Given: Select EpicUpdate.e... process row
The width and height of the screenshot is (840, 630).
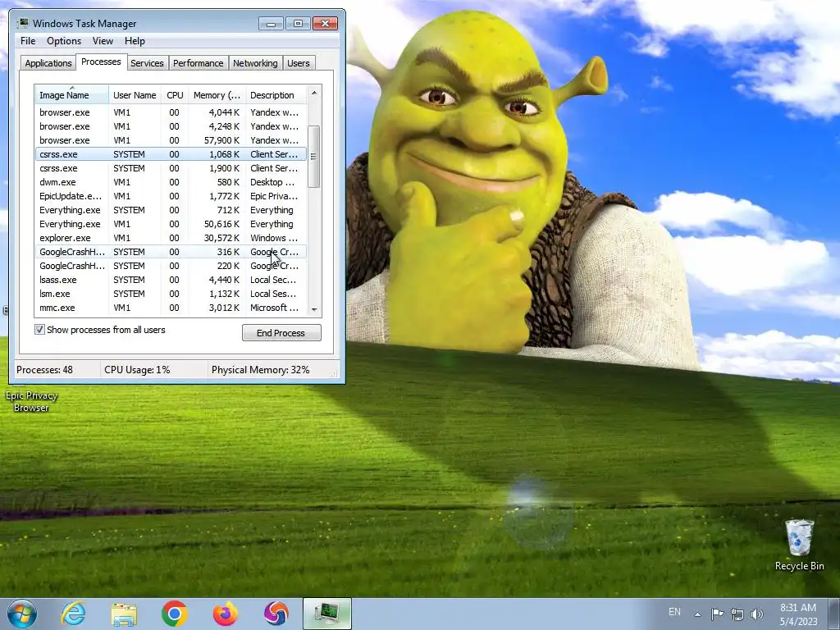Looking at the screenshot, I should coord(171,196).
